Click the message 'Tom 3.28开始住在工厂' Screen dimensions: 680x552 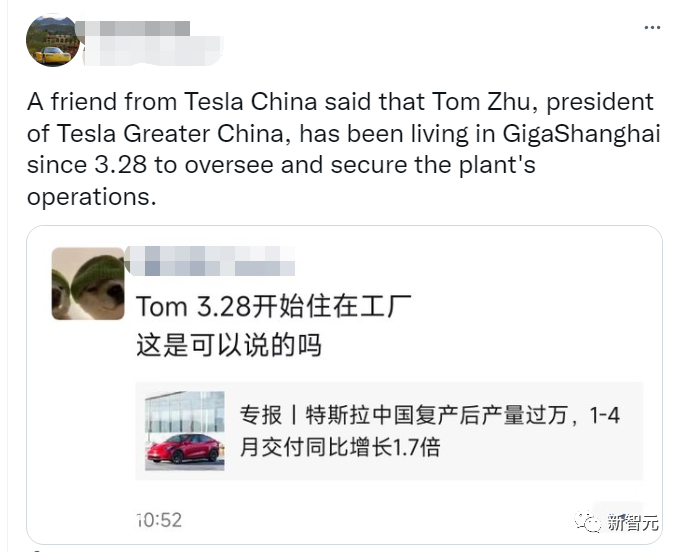pyautogui.click(x=273, y=307)
